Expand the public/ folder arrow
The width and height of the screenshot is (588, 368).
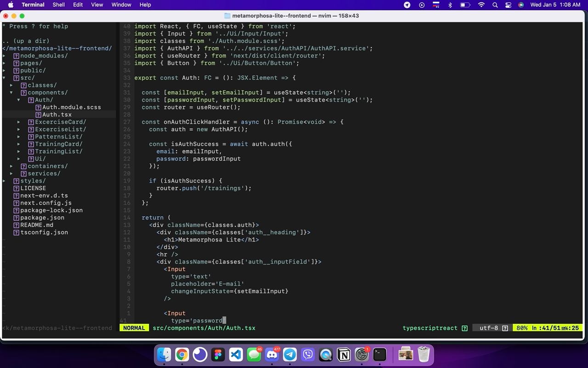[x=4, y=70]
